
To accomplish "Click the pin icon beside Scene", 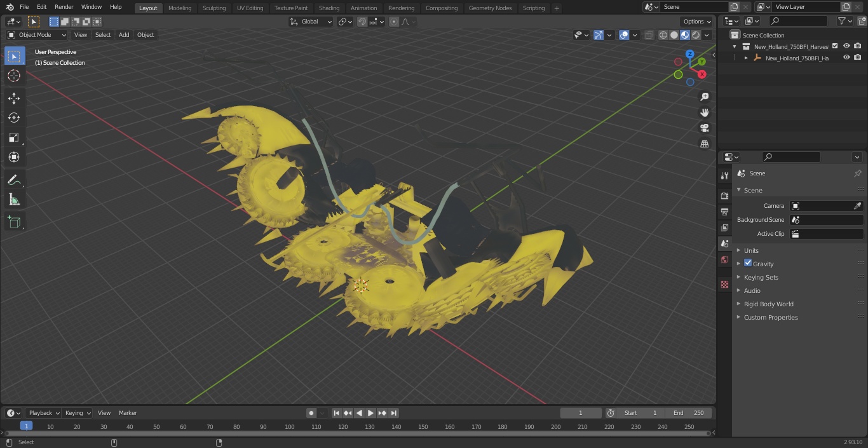I will [x=857, y=173].
